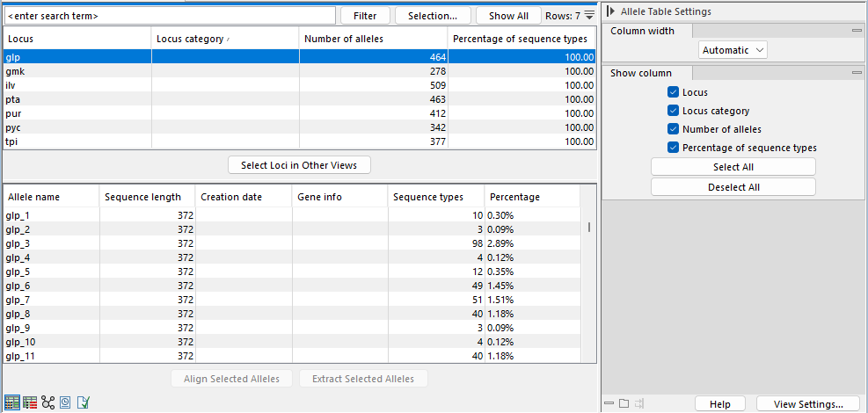Select the glp_7 allele row

click(x=292, y=300)
